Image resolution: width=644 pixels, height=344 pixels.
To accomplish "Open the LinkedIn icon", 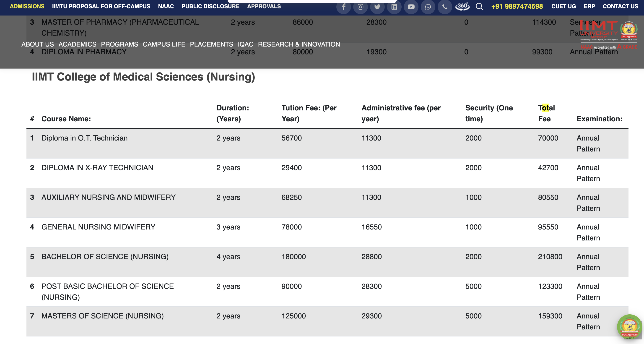I will point(394,7).
